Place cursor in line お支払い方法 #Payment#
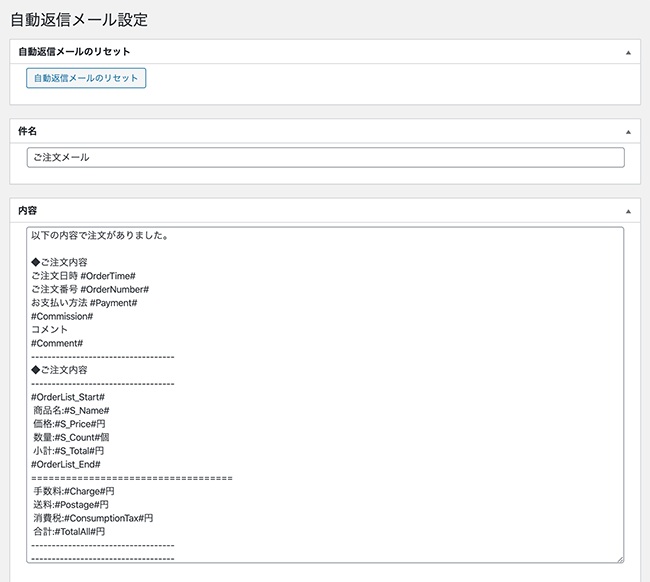Screen dimensions: 650x582 tap(84, 303)
